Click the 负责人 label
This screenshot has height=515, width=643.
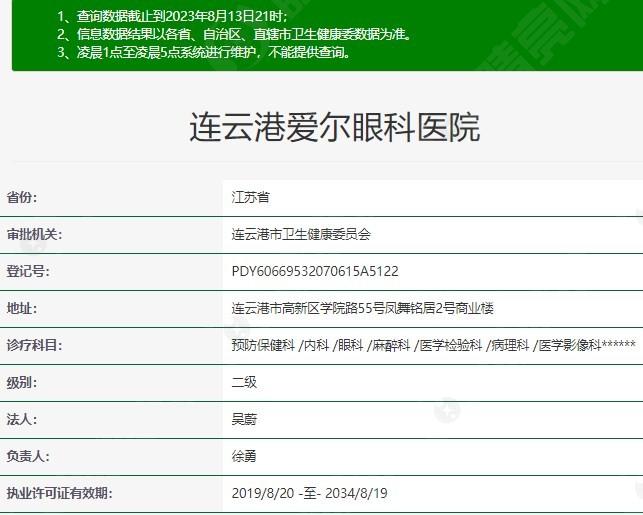(28, 456)
